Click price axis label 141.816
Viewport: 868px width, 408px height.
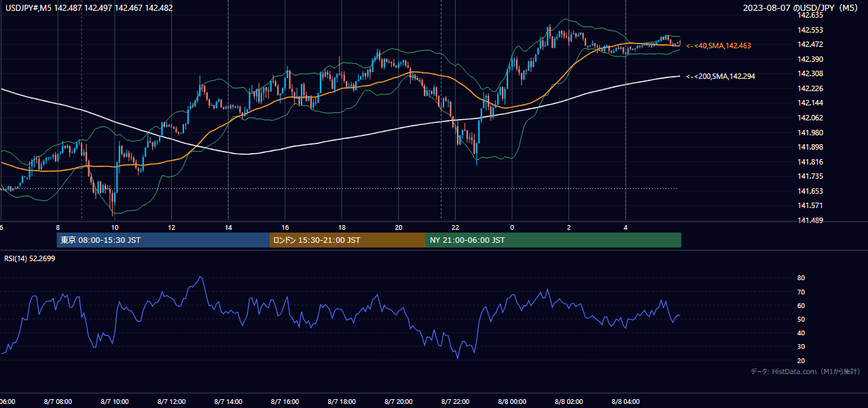point(809,162)
